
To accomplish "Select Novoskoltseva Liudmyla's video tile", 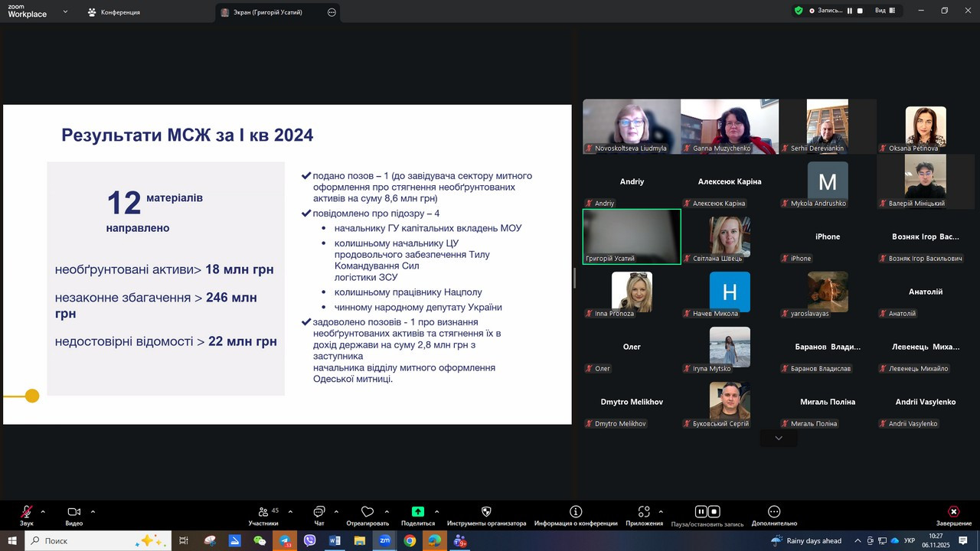I will (x=632, y=126).
